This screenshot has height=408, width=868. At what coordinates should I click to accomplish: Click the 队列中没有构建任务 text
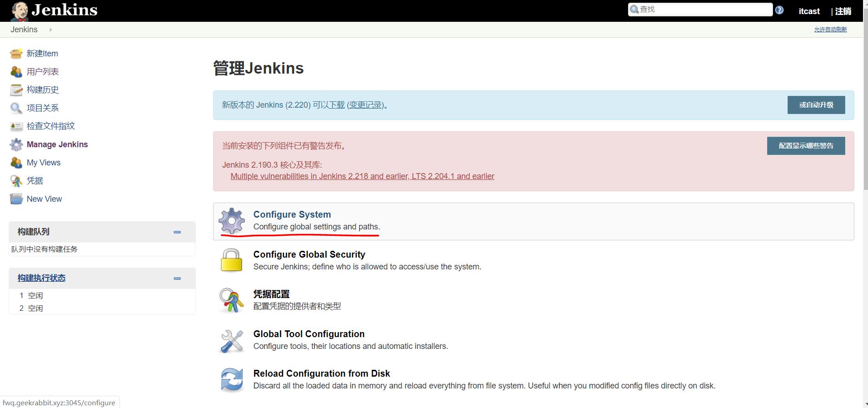pos(45,249)
